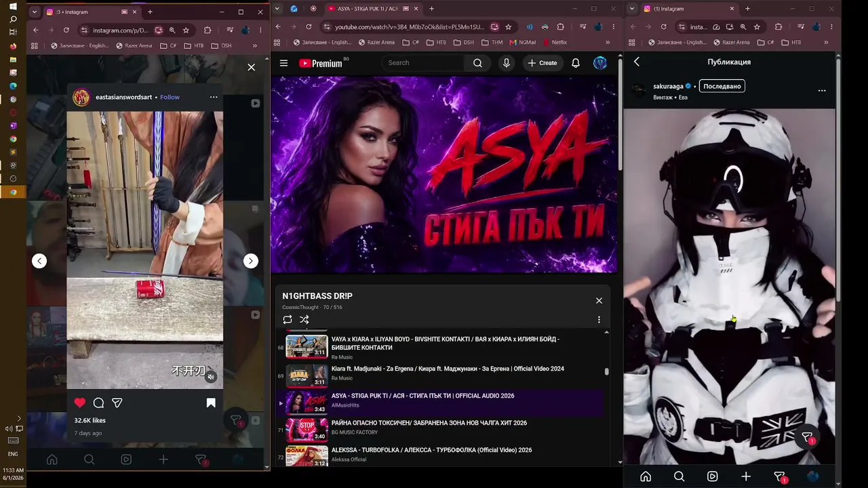Open YouTube account avatar menu

pyautogui.click(x=600, y=63)
